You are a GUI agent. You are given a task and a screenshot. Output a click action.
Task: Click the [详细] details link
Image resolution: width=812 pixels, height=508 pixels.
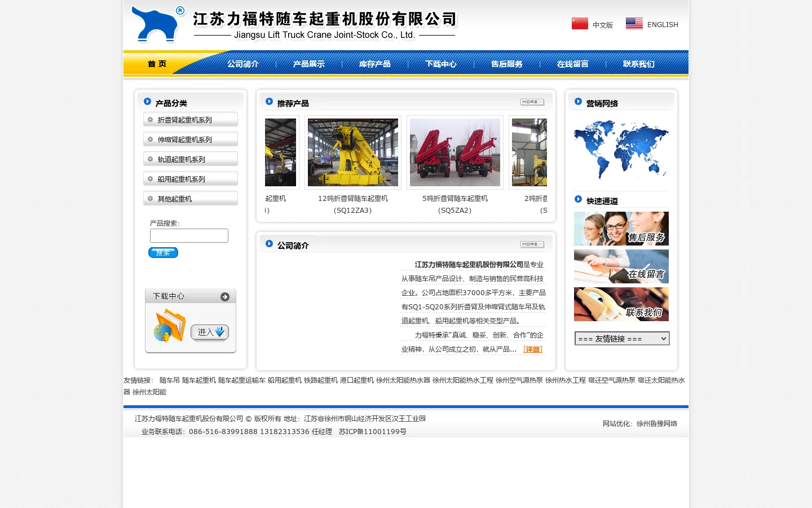[533, 349]
